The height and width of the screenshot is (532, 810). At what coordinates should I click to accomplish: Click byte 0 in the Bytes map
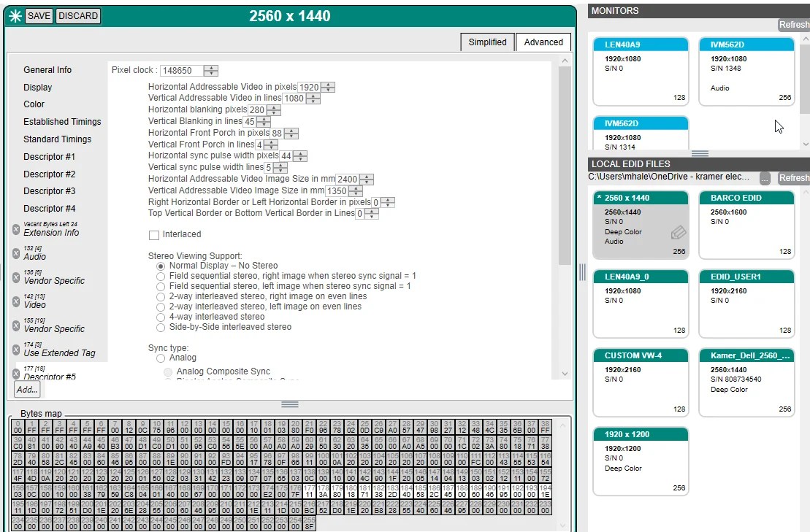point(18,427)
